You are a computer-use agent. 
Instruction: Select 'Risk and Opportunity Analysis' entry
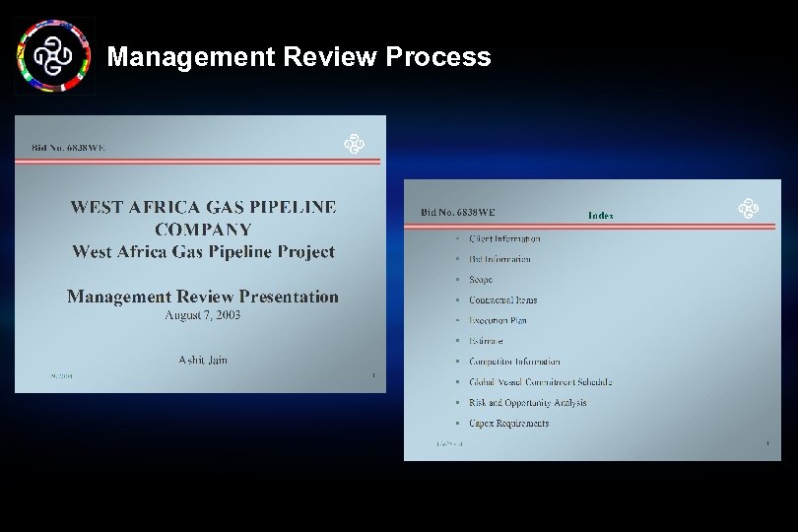tap(528, 403)
